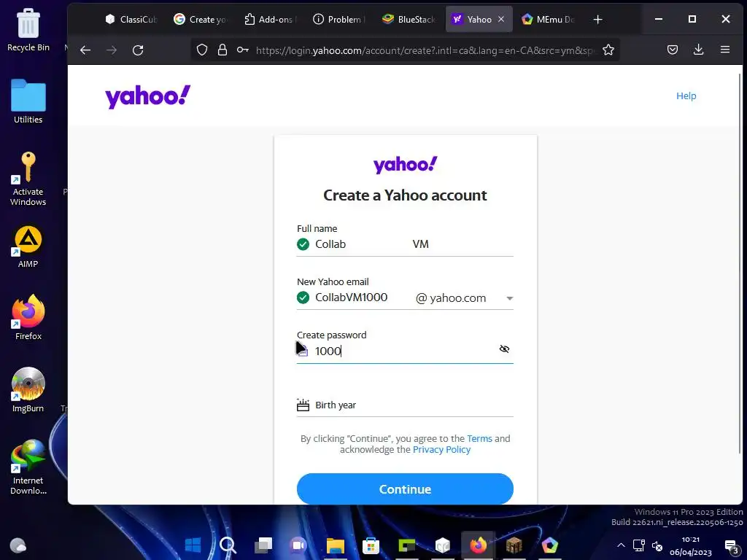Click the Continue button

click(x=405, y=489)
